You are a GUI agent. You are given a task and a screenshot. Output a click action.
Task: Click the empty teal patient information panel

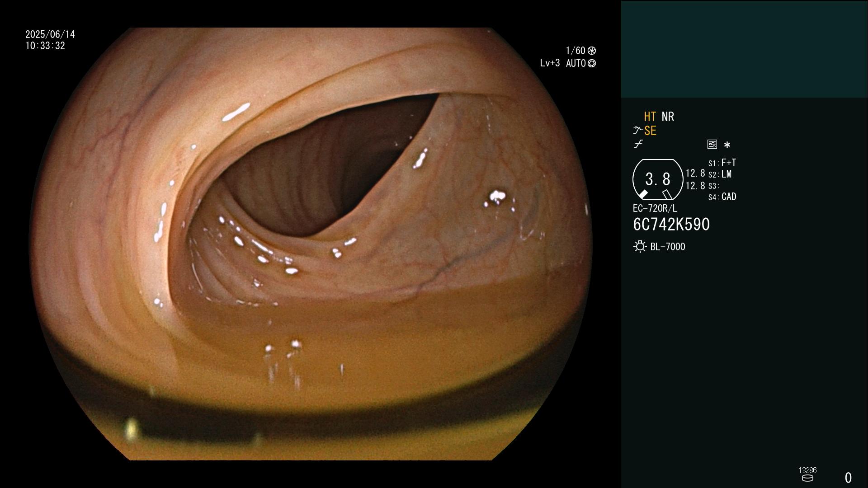745,49
